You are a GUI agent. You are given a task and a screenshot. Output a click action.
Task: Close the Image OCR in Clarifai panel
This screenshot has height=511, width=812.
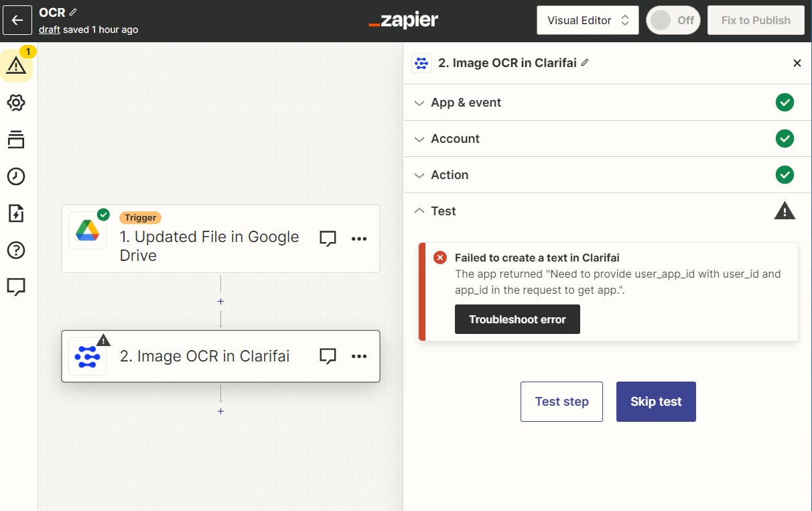pyautogui.click(x=797, y=63)
